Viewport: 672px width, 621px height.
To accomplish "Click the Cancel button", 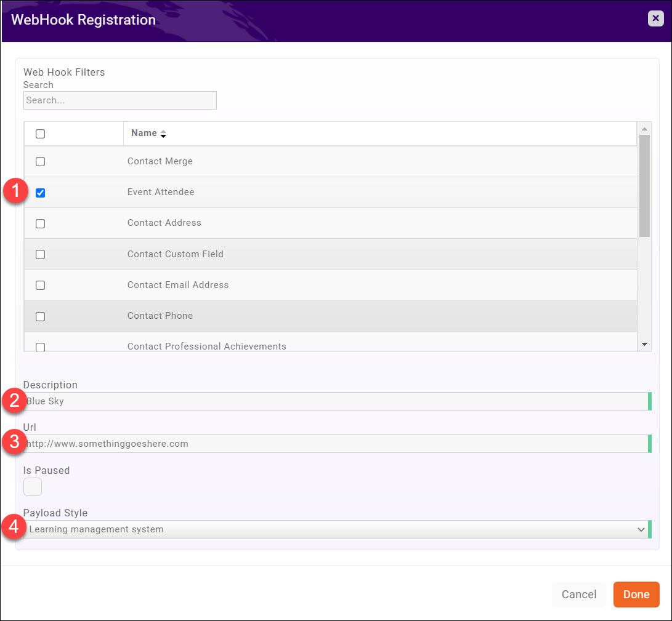I will click(x=578, y=595).
